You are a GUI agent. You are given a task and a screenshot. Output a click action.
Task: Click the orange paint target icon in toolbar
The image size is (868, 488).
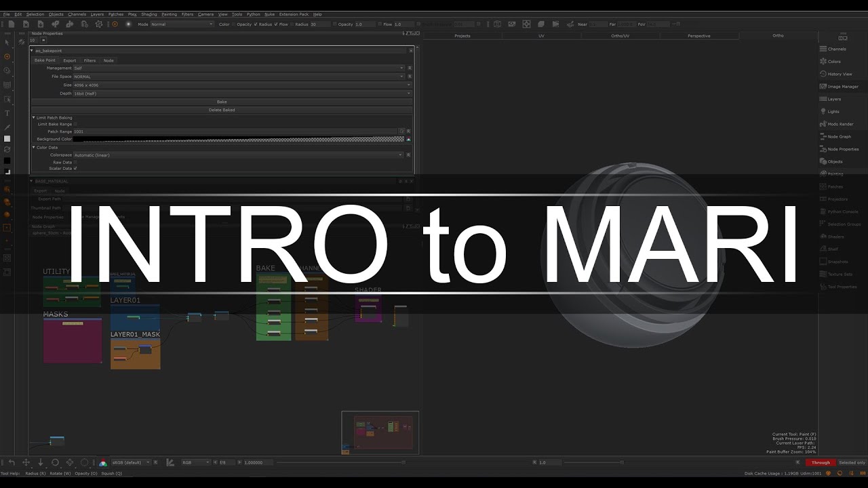tap(115, 24)
